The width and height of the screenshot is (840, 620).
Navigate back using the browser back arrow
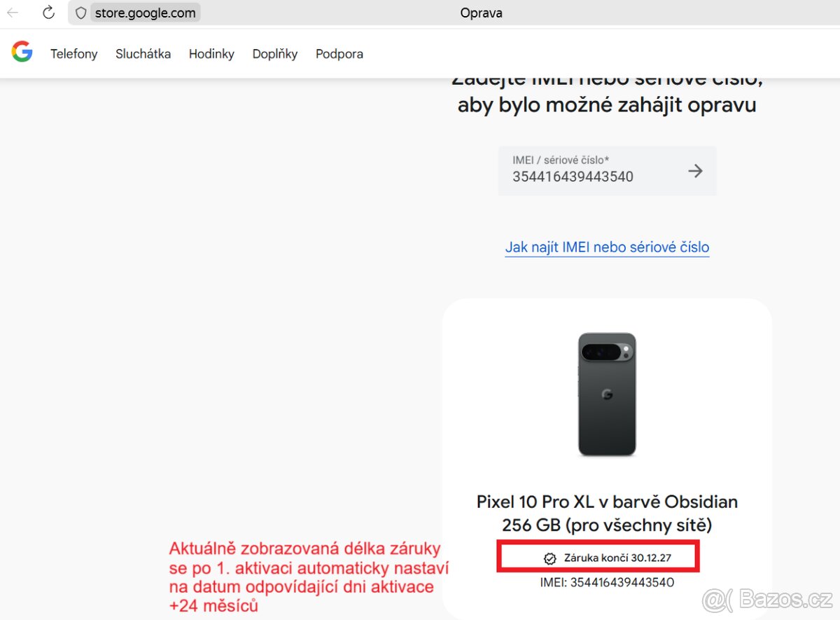tap(13, 12)
